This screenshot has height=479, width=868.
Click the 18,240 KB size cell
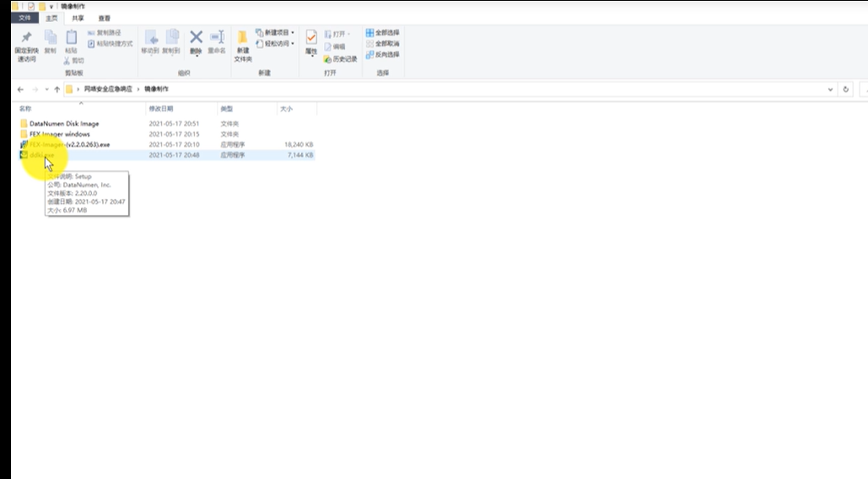click(299, 144)
